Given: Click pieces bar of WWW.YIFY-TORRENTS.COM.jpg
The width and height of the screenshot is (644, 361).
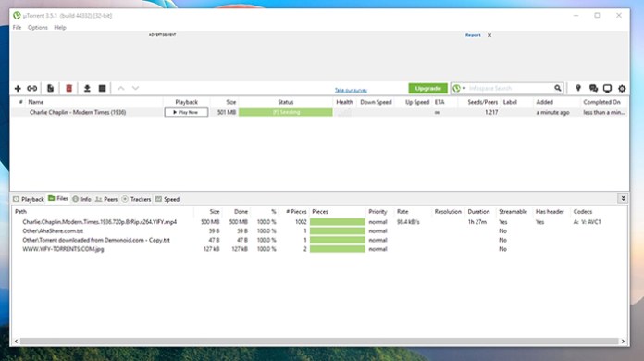Looking at the screenshot, I should pyautogui.click(x=338, y=249).
